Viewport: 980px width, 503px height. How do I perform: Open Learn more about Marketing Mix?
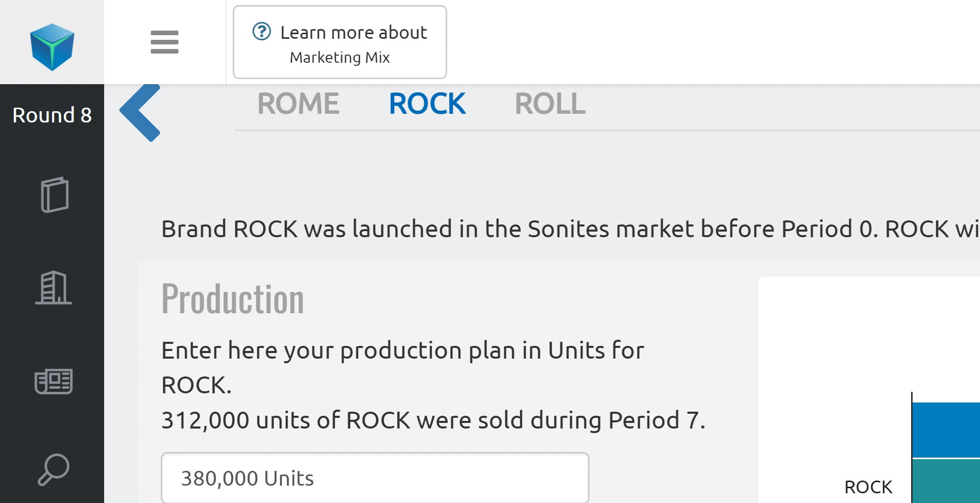(x=340, y=42)
